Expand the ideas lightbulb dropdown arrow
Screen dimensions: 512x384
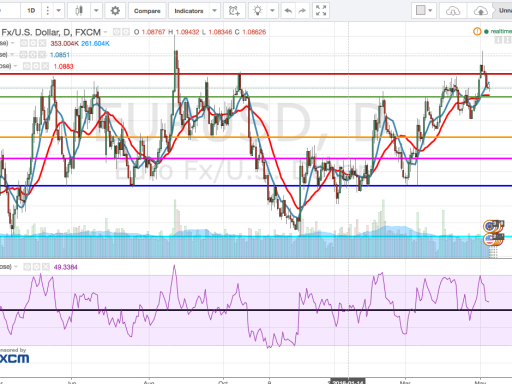click(x=272, y=11)
